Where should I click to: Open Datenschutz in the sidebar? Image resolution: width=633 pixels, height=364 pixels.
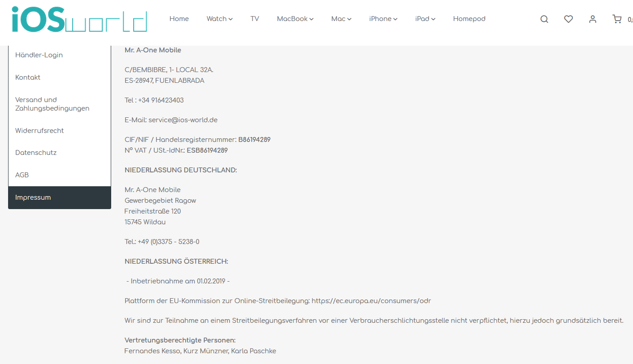60,153
